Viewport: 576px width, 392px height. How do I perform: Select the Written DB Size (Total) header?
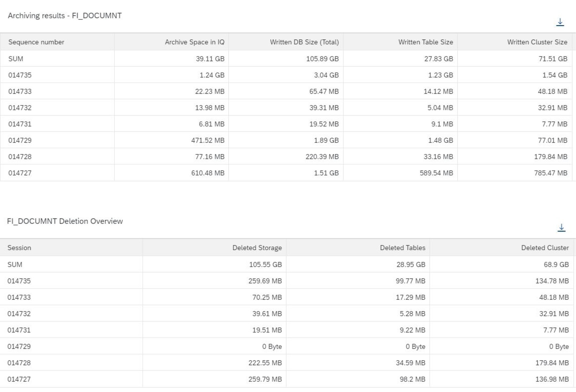(304, 42)
